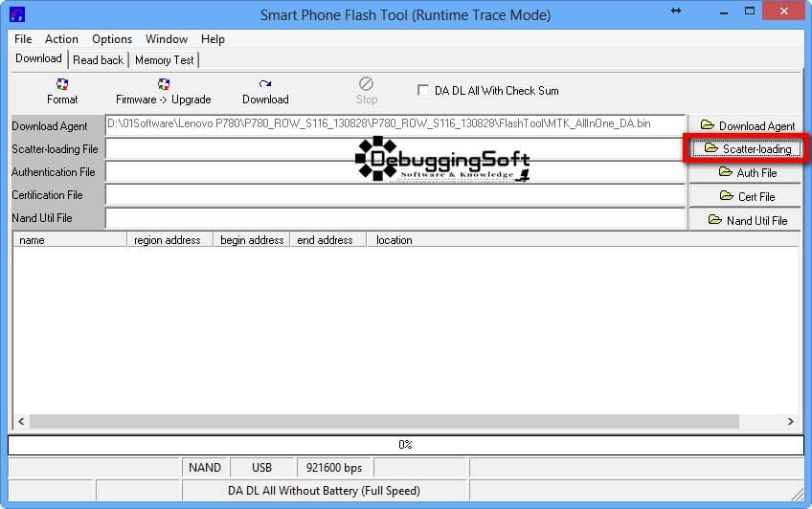The image size is (812, 509).
Task: Click the name column header
Action: [x=70, y=240]
